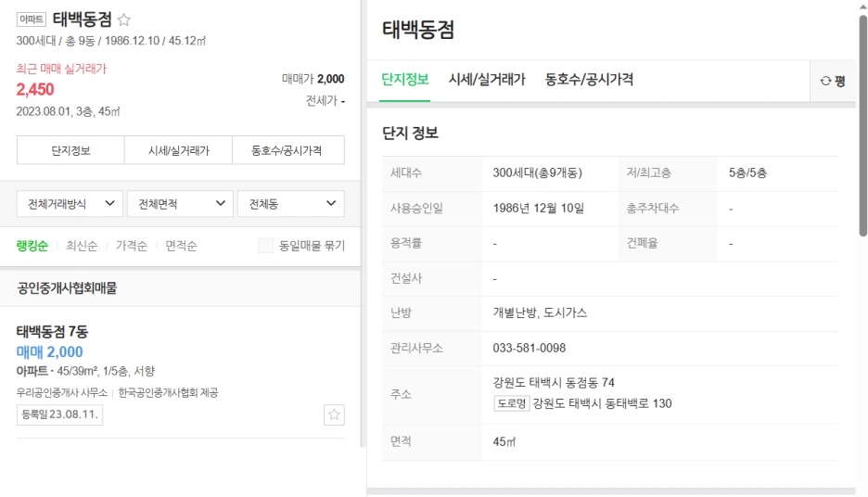The height and width of the screenshot is (497, 868).
Task: Select the 단지정보 tab in right panel
Action: tap(404, 79)
